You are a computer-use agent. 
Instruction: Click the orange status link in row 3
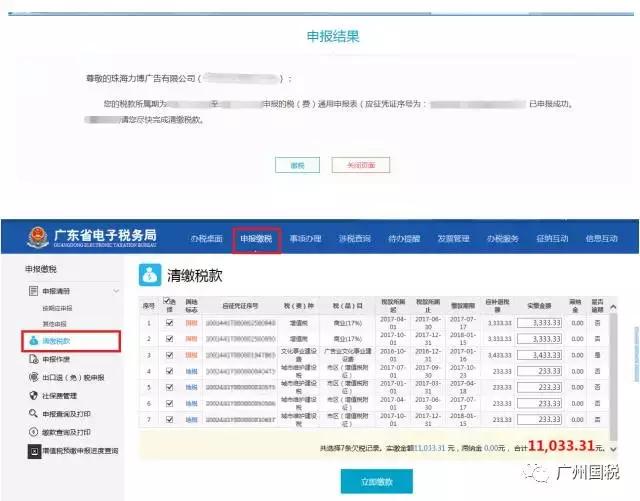[x=191, y=355]
